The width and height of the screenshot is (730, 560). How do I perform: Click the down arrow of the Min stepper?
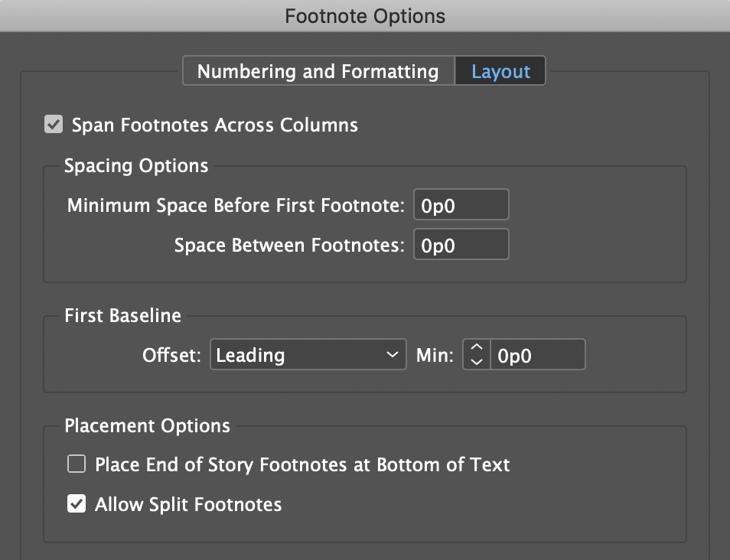[x=475, y=360]
